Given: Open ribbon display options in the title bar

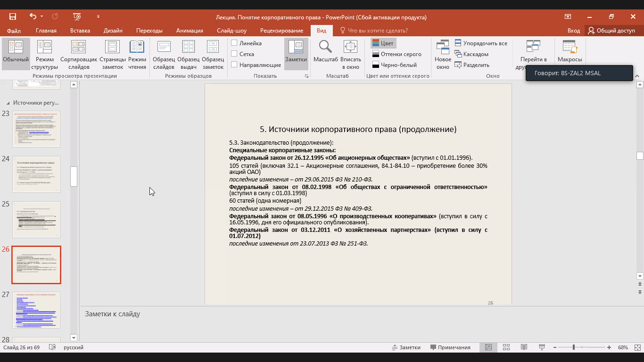Looking at the screenshot, I should coord(568,17).
